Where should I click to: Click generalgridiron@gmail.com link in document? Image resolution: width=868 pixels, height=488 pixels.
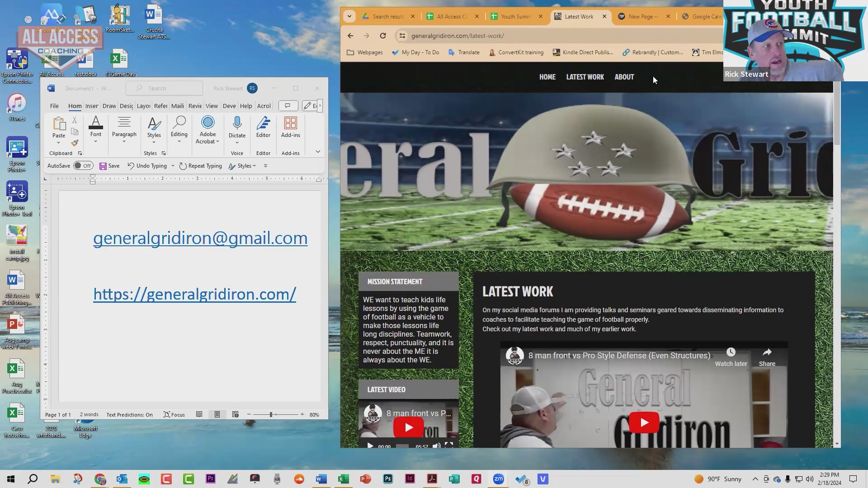pos(200,238)
